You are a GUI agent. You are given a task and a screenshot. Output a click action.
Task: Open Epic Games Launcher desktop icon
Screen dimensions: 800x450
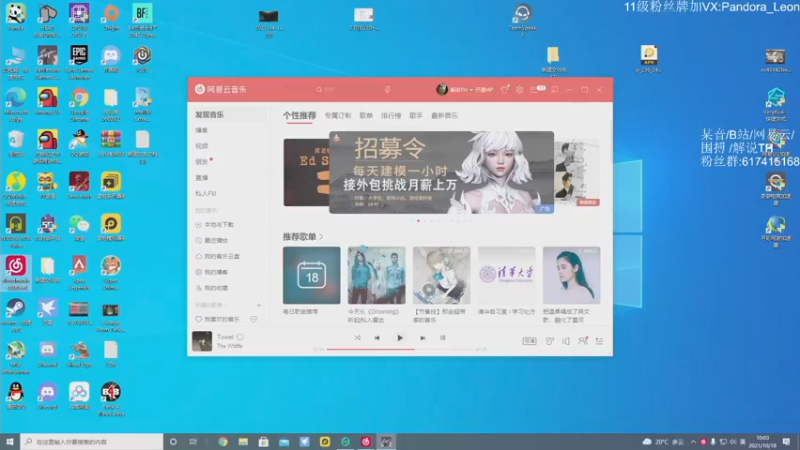pos(79,62)
